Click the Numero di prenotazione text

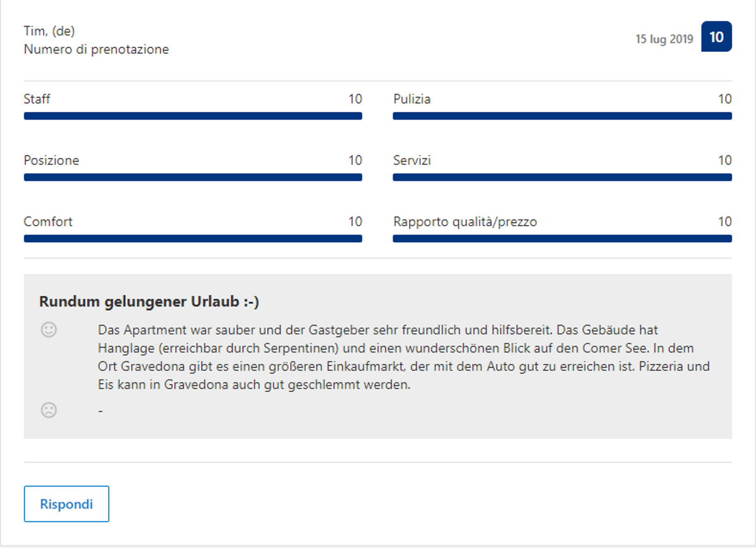tap(96, 49)
